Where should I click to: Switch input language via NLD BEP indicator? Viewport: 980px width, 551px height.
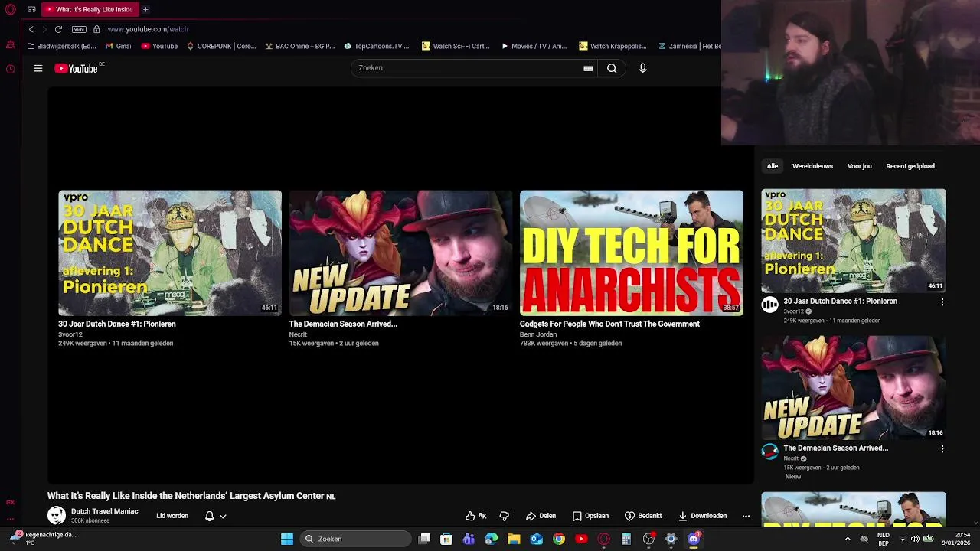[x=883, y=539]
